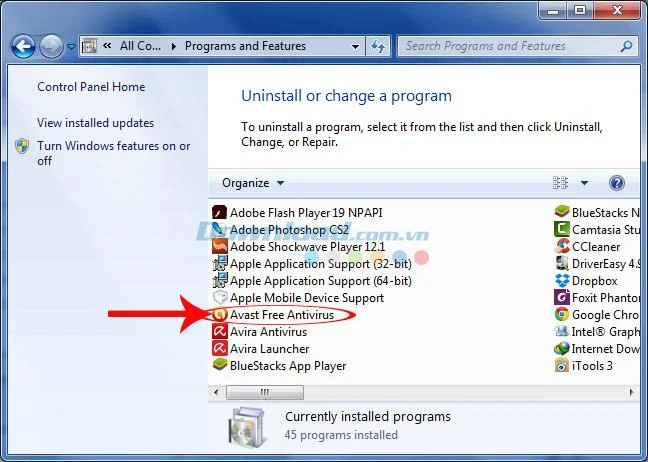Click Apple Application Support (64-bit) icon
Image resolution: width=648 pixels, height=462 pixels.
(219, 280)
